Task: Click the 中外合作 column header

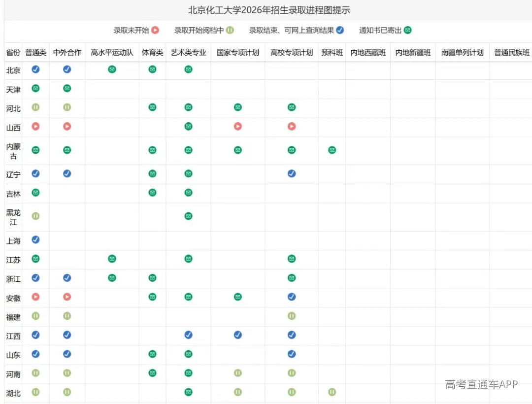Action: (67, 53)
